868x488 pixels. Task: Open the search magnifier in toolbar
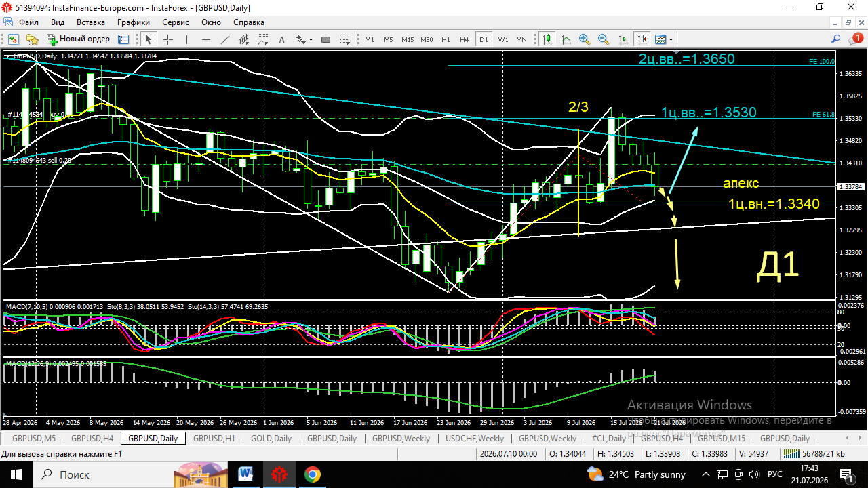[836, 40]
